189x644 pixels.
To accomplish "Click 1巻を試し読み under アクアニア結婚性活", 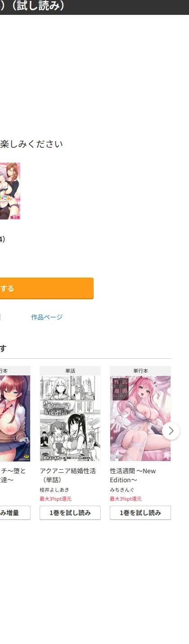I will [x=70, y=513].
